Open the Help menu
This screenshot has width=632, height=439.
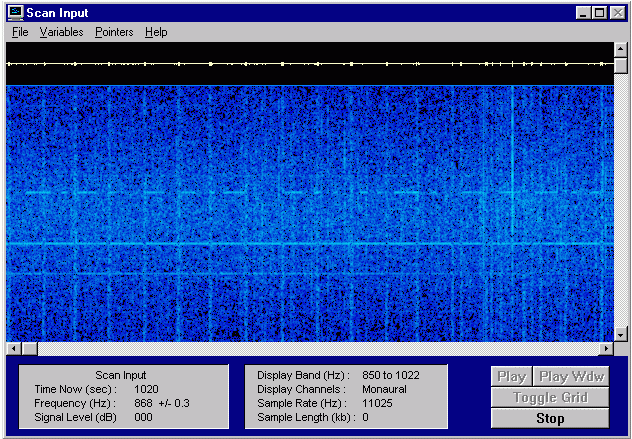pyautogui.click(x=156, y=32)
